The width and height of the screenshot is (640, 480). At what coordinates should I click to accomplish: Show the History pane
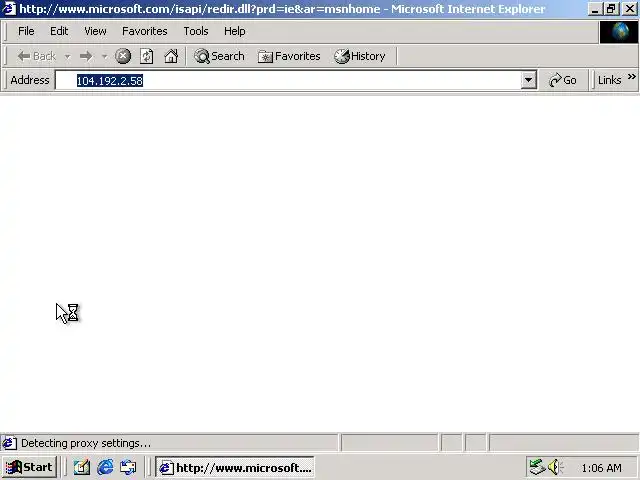point(360,56)
